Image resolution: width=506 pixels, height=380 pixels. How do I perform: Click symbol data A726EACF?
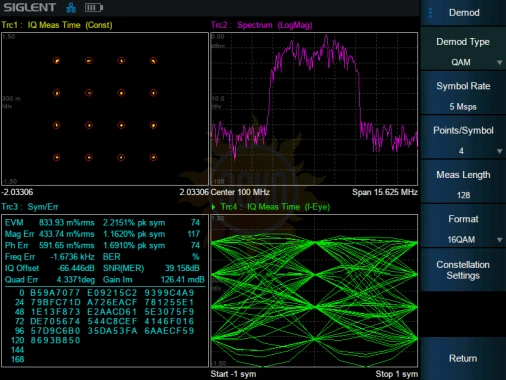coord(112,302)
